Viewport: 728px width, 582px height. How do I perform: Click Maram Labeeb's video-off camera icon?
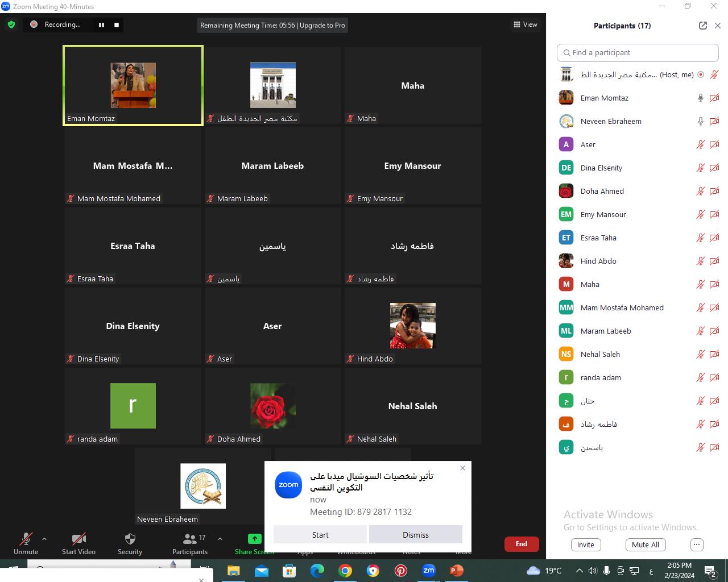pos(714,331)
